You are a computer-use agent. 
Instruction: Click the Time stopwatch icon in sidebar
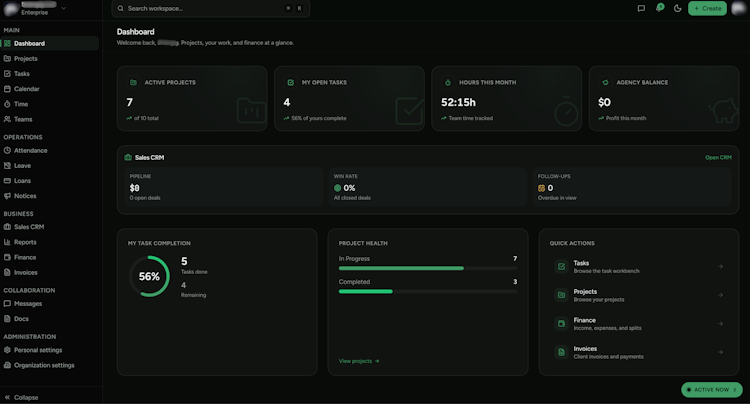point(7,104)
